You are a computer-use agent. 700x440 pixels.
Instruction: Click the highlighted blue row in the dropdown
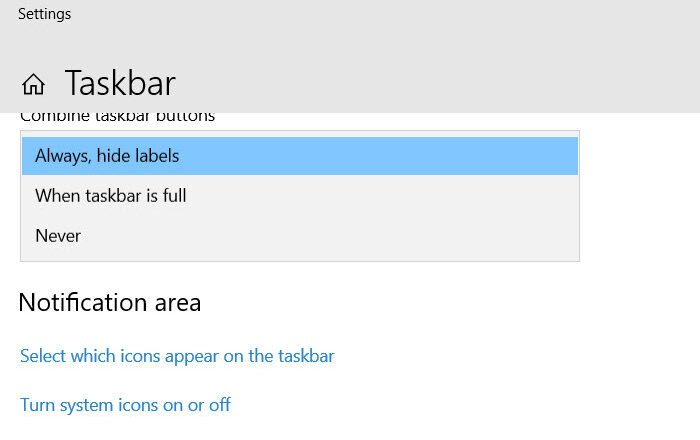pyautogui.click(x=300, y=156)
